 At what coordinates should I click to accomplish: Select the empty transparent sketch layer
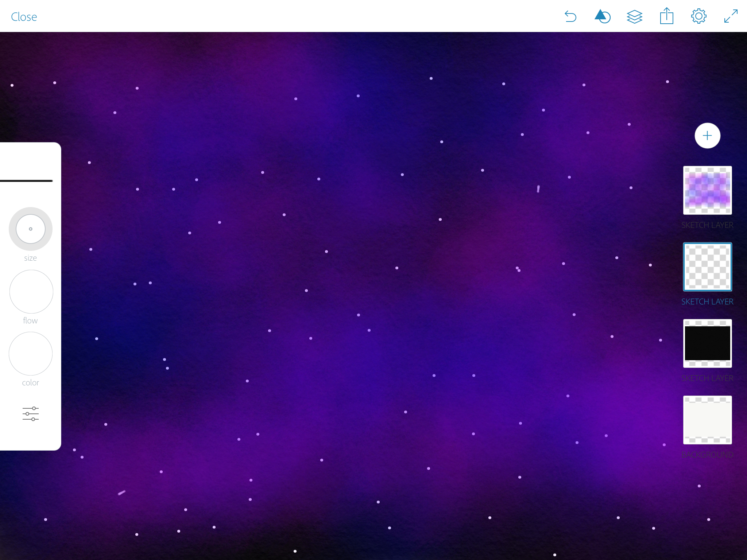(x=707, y=267)
